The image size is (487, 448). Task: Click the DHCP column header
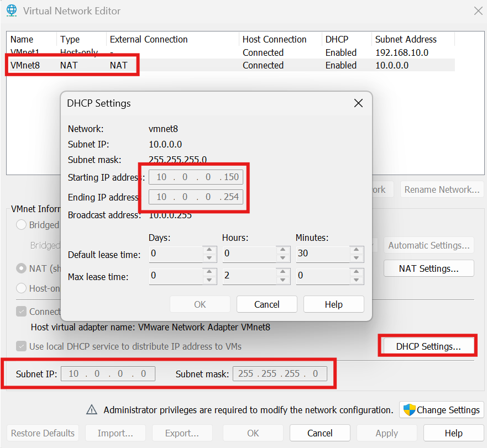(347, 39)
